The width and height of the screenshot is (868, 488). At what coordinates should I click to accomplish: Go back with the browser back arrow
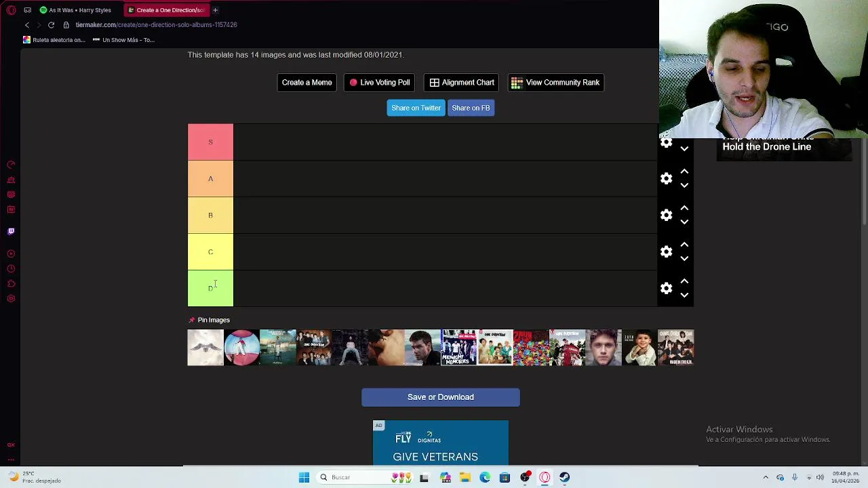pyautogui.click(x=27, y=25)
